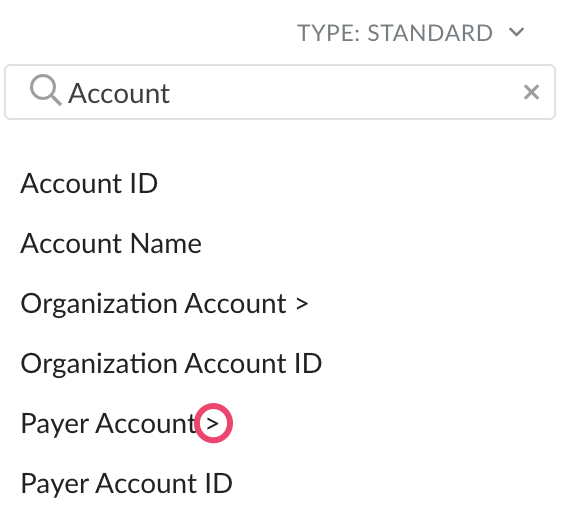Click empty area inside the search box
Screen dimensions: 574x528
344,92
